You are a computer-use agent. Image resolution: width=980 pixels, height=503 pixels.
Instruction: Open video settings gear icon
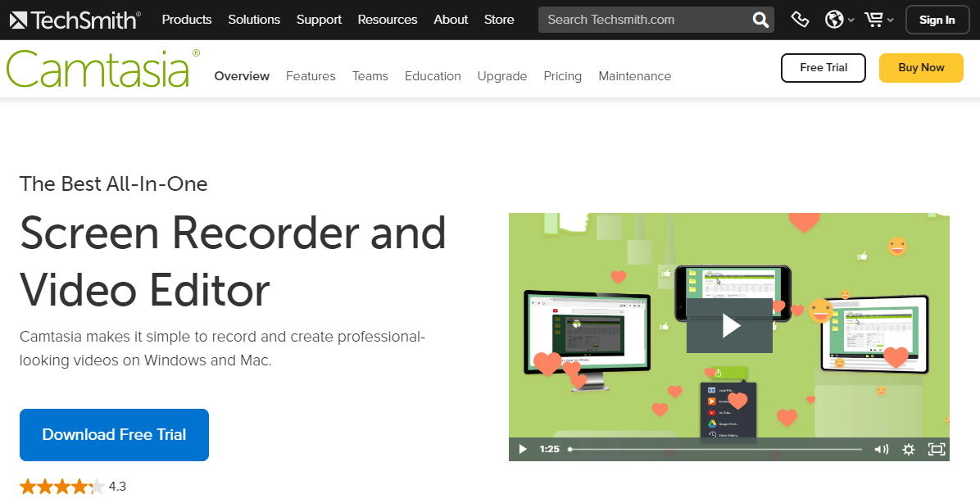tap(908, 449)
